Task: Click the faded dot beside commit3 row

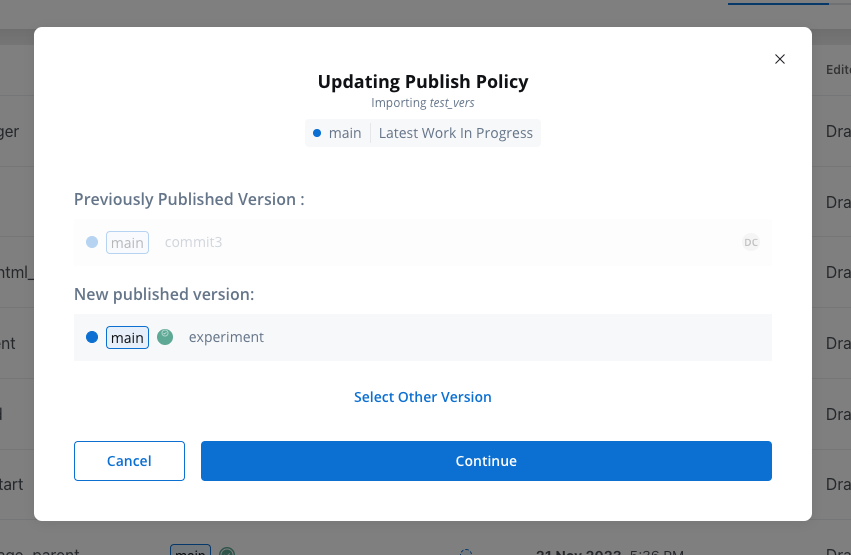Action: click(92, 242)
